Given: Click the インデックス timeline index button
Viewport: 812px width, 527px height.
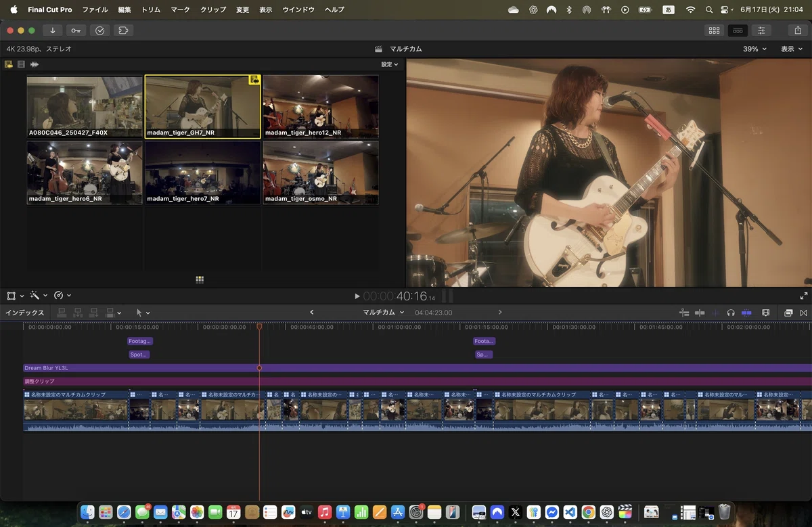Looking at the screenshot, I should coord(25,313).
